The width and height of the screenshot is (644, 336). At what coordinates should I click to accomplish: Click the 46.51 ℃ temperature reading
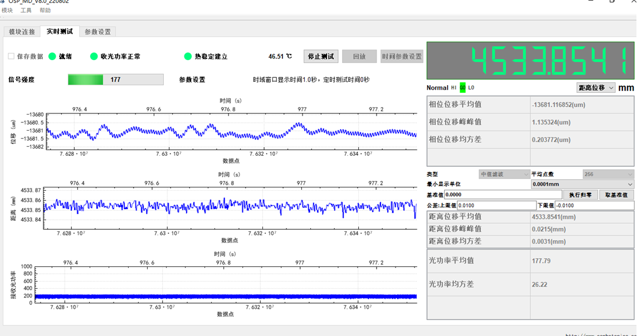(x=280, y=56)
